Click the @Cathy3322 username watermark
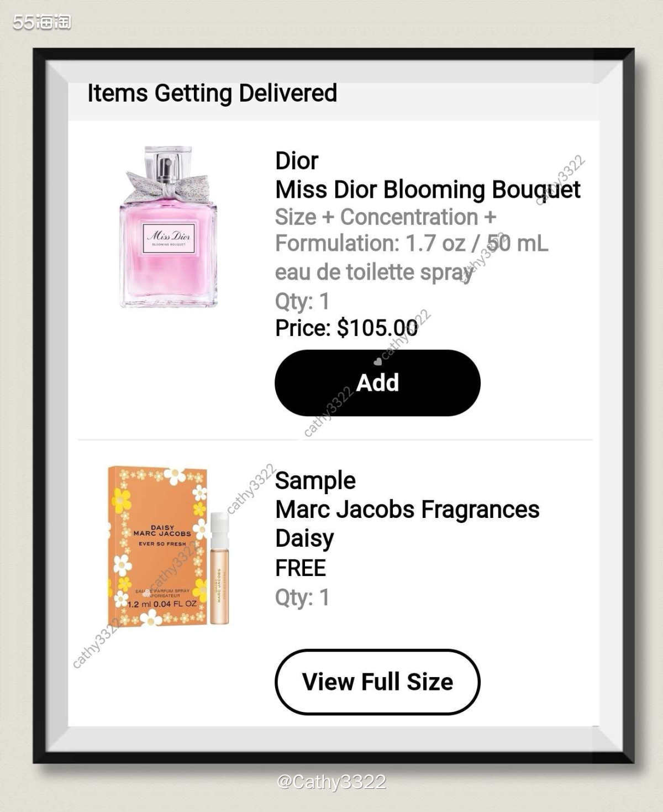This screenshot has height=812, width=663. tap(331, 782)
